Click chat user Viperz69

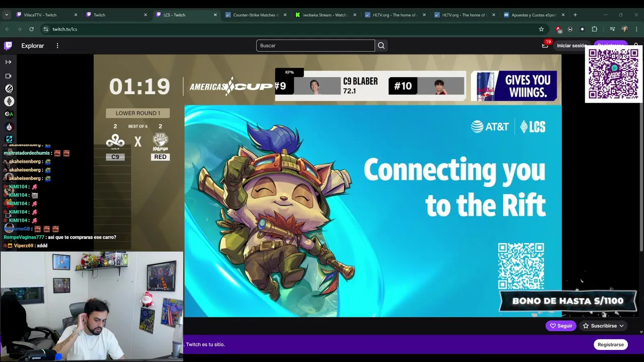[x=24, y=246]
